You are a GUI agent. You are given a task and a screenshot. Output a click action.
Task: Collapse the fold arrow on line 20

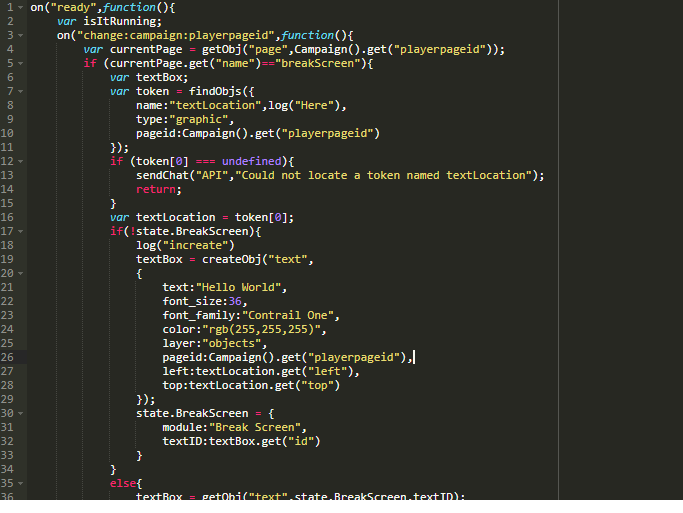[x=20, y=273]
